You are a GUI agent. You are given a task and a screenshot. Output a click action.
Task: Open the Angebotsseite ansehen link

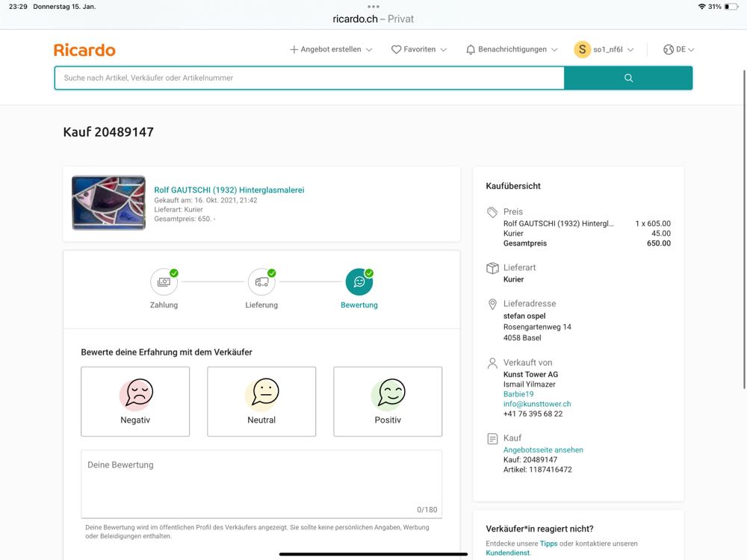point(543,450)
